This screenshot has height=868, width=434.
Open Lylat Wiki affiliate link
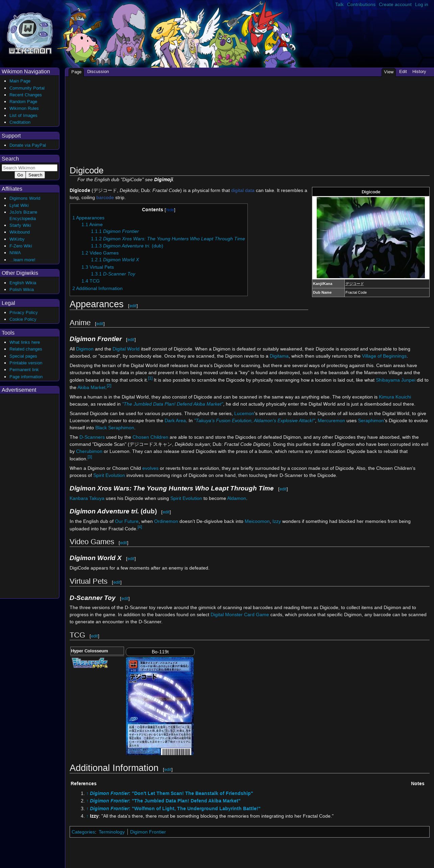[19, 206]
